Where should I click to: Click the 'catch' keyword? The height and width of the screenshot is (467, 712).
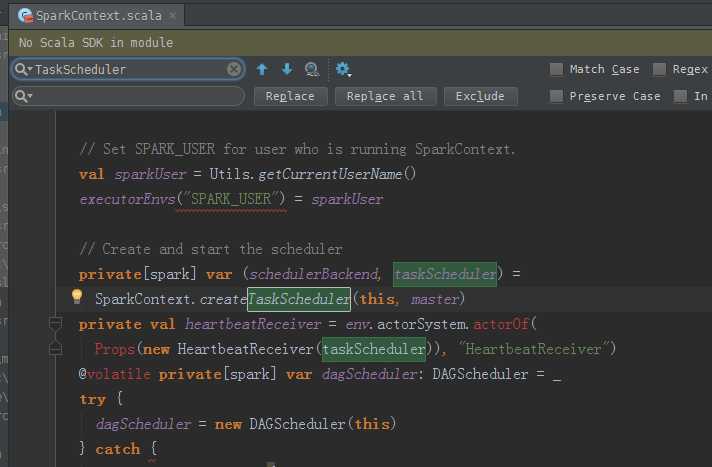coord(118,449)
